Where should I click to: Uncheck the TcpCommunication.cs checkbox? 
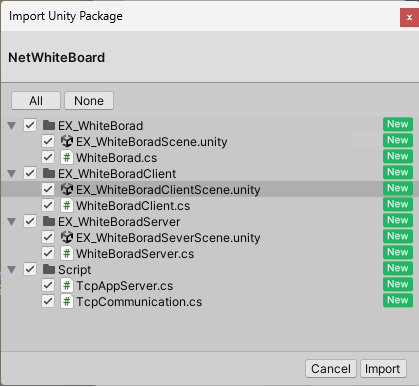point(48,301)
